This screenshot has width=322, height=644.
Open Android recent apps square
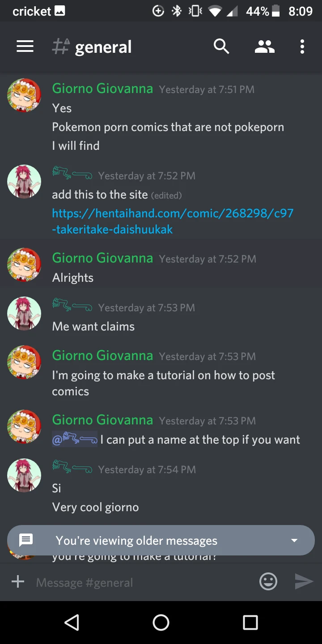250,622
